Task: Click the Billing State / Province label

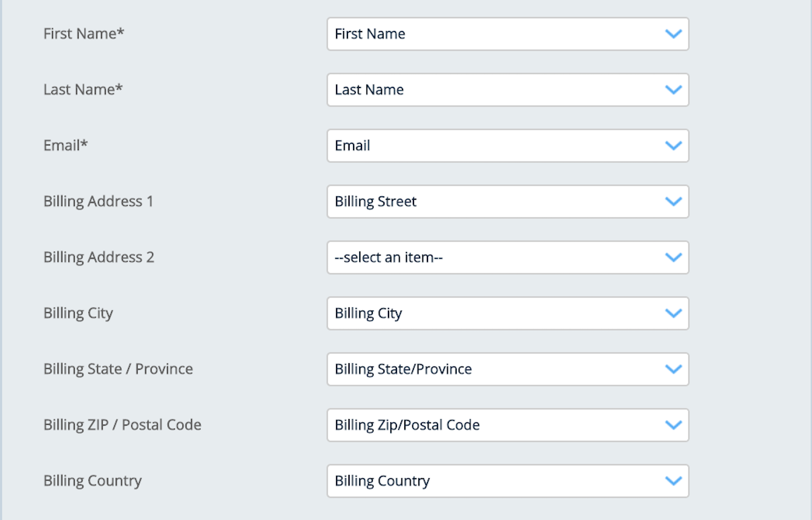Action: (118, 368)
